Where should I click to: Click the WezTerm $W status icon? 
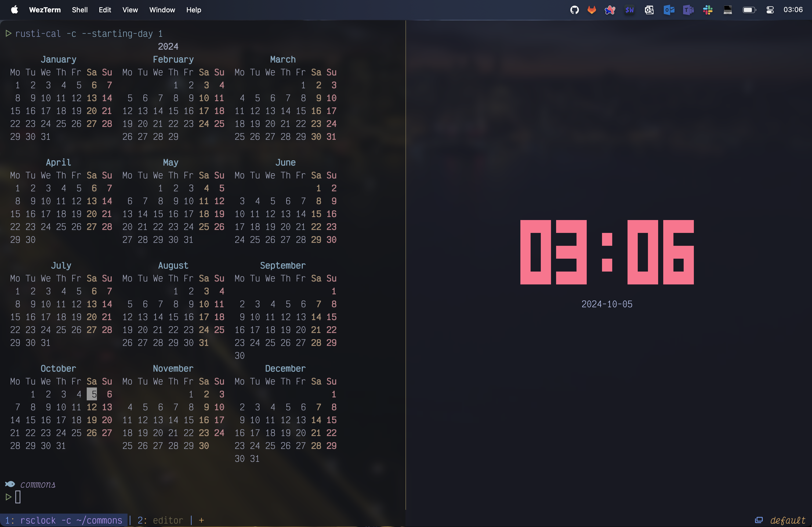629,10
